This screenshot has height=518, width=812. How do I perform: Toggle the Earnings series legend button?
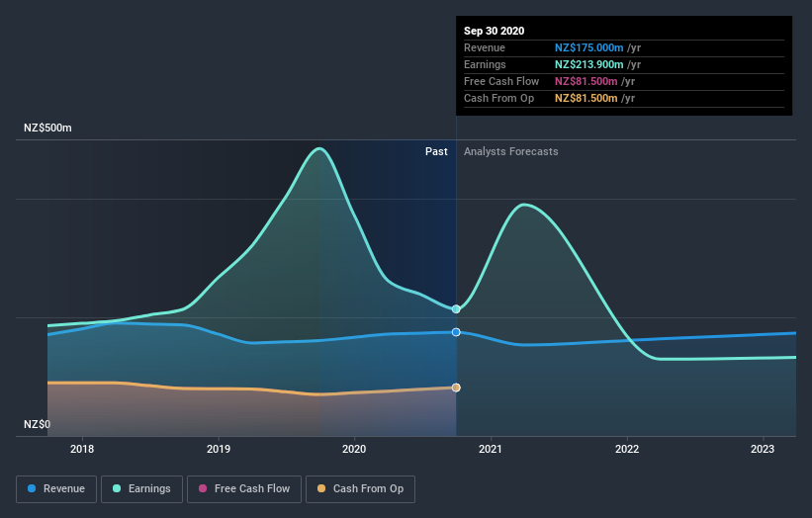(x=141, y=489)
